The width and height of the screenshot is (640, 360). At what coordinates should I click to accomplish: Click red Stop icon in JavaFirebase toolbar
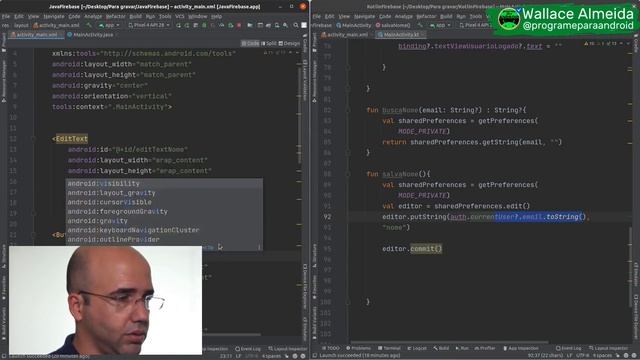(239, 25)
